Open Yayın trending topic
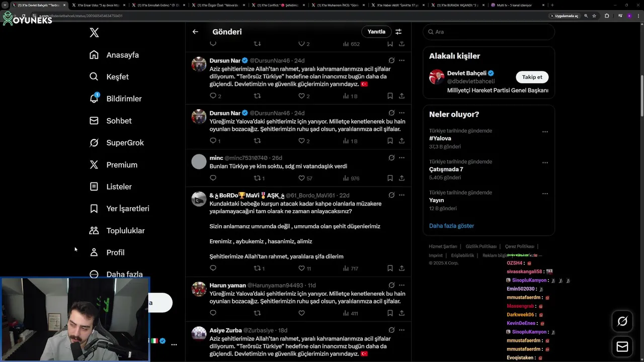Screen dimensions: 644x362 pos(436,200)
